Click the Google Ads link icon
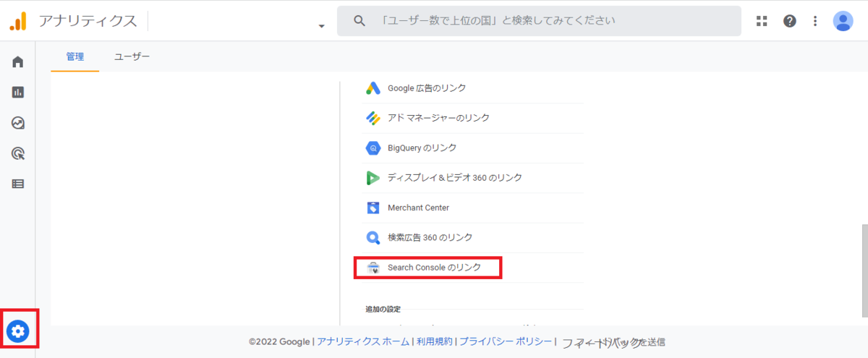This screenshot has width=868, height=358. (373, 88)
